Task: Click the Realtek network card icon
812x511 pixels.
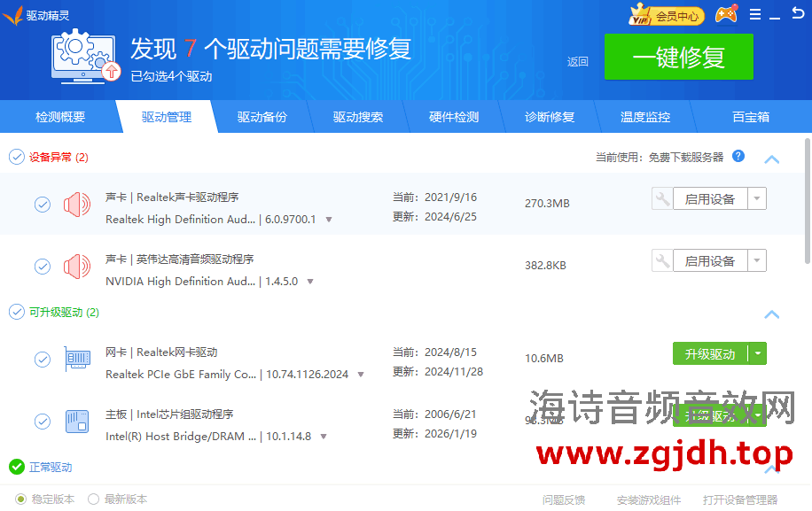Action: pyautogui.click(x=78, y=359)
